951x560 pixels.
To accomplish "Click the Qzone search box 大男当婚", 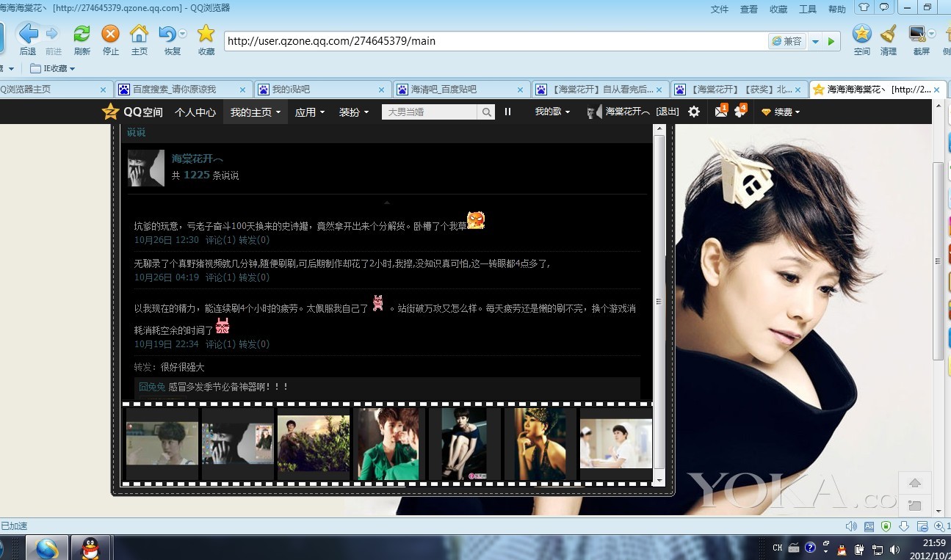I will pyautogui.click(x=430, y=112).
